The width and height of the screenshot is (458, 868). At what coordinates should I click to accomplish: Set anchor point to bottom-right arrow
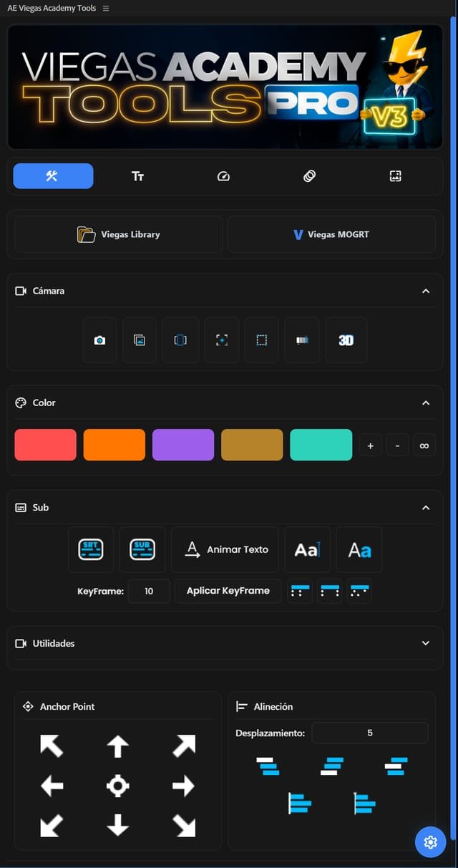[x=184, y=826]
